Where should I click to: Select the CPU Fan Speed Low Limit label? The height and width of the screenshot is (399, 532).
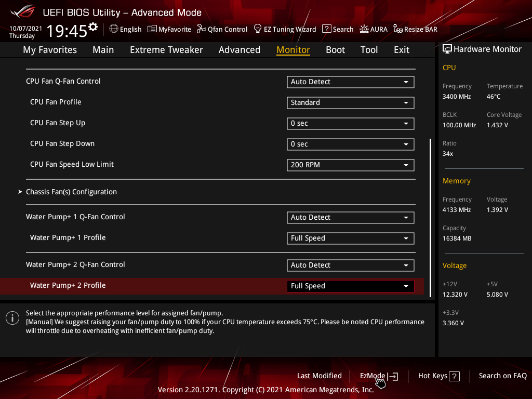[72, 164]
